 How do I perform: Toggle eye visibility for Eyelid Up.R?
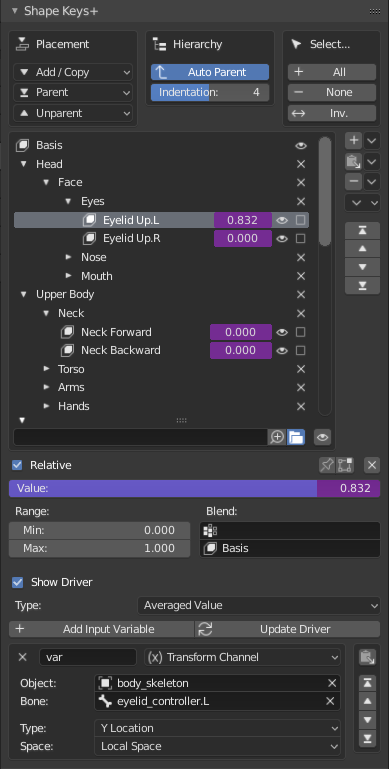coord(282,239)
